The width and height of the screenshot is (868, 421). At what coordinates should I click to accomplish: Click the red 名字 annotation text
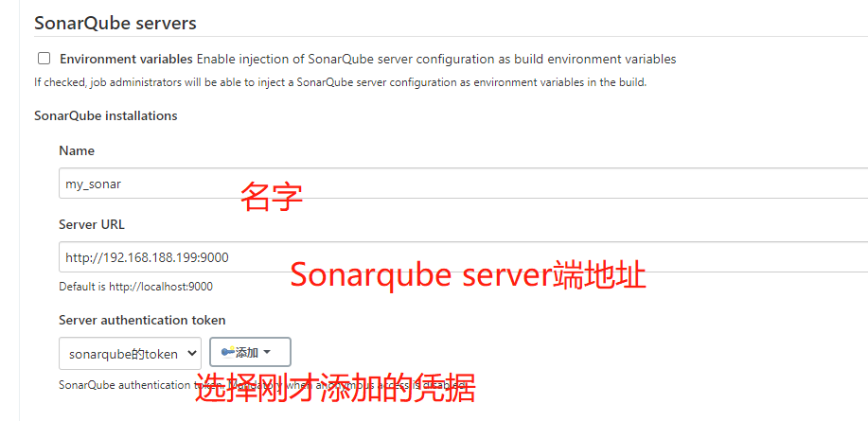pyautogui.click(x=271, y=198)
